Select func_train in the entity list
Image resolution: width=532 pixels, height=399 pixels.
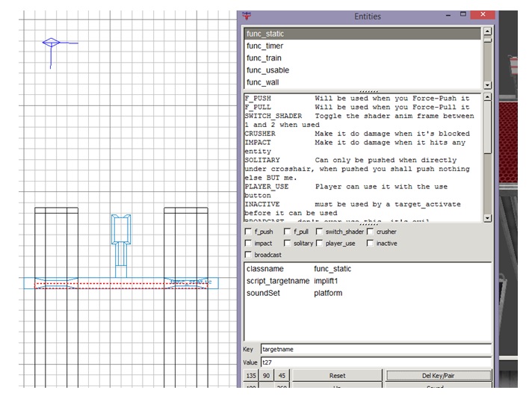pyautogui.click(x=362, y=58)
